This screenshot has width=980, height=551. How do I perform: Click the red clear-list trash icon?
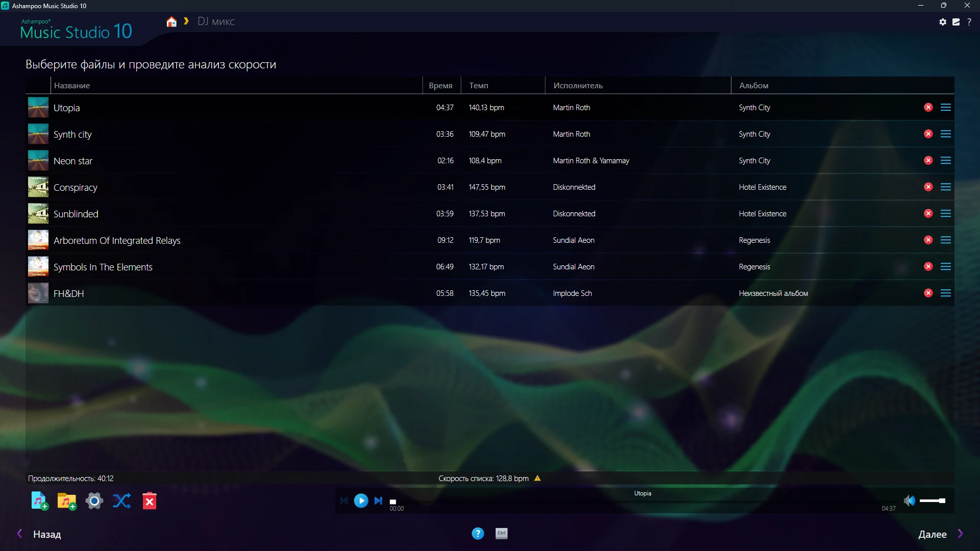(x=150, y=501)
